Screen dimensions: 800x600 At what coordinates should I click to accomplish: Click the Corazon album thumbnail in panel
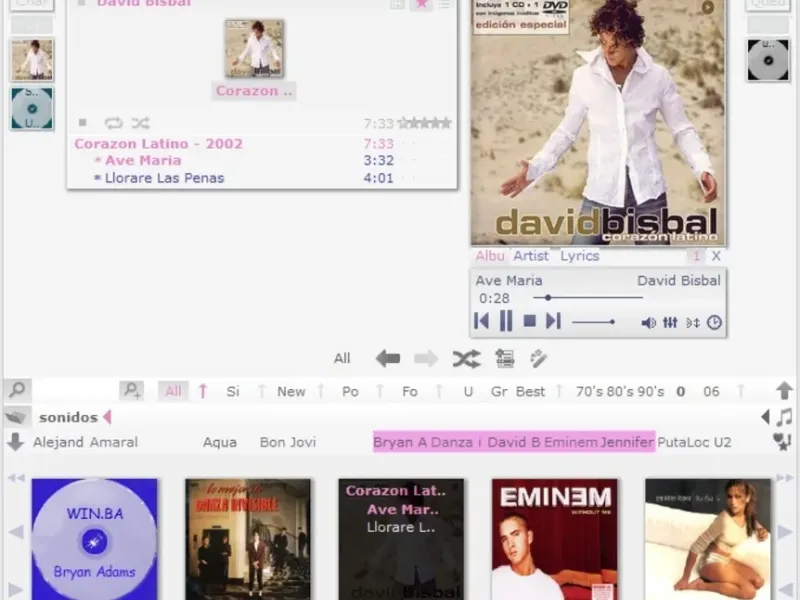tap(254, 48)
